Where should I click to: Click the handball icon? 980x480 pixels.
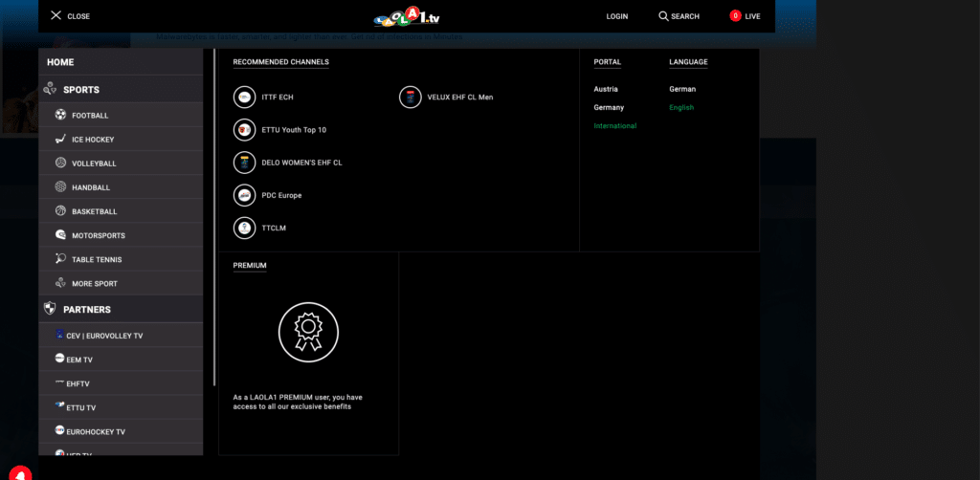[60, 186]
